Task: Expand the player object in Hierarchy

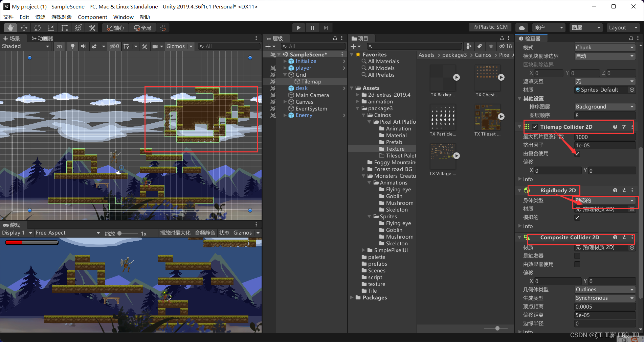Action: click(x=285, y=68)
